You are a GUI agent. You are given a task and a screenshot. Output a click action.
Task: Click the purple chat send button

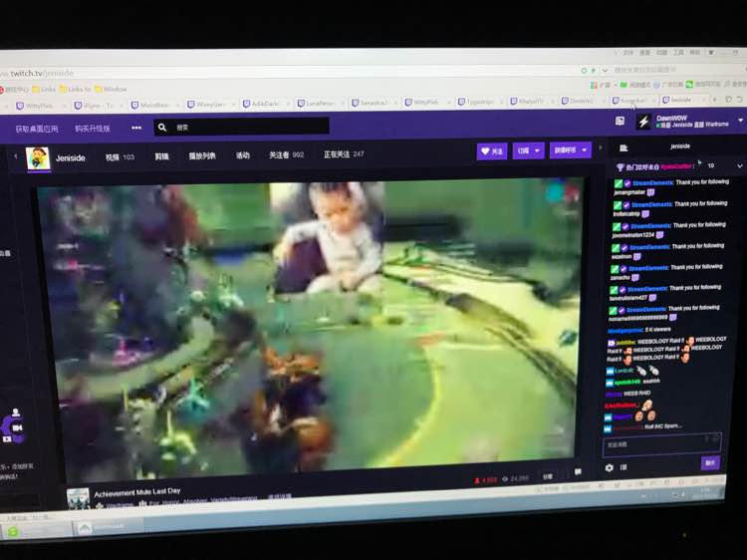(x=710, y=462)
